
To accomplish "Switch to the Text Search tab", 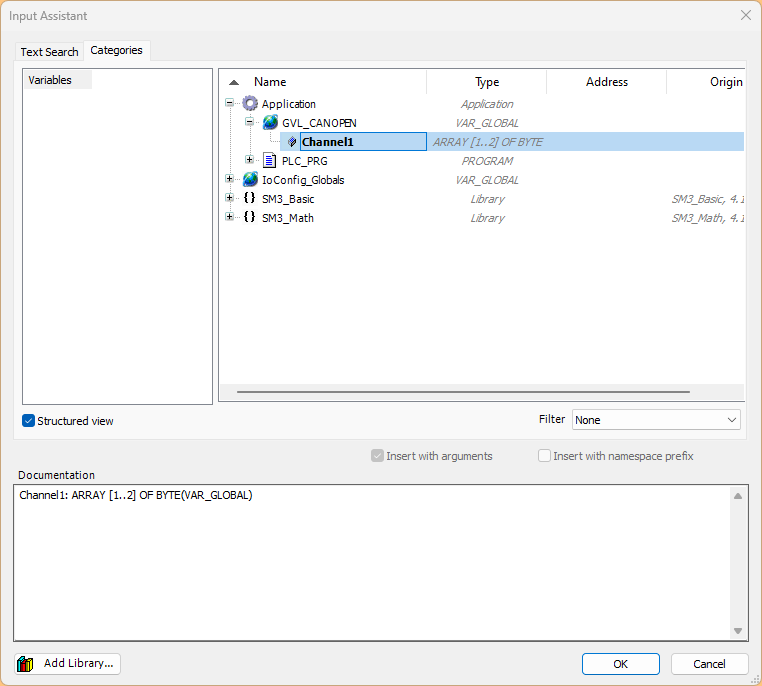I will point(49,51).
